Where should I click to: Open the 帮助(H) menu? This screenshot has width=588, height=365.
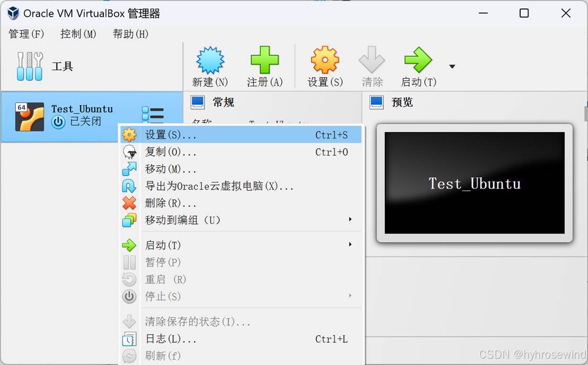(x=131, y=34)
